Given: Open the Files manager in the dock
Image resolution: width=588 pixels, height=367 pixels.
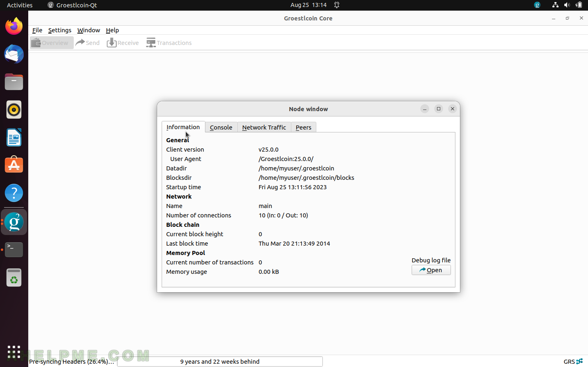Looking at the screenshot, I should point(14,82).
